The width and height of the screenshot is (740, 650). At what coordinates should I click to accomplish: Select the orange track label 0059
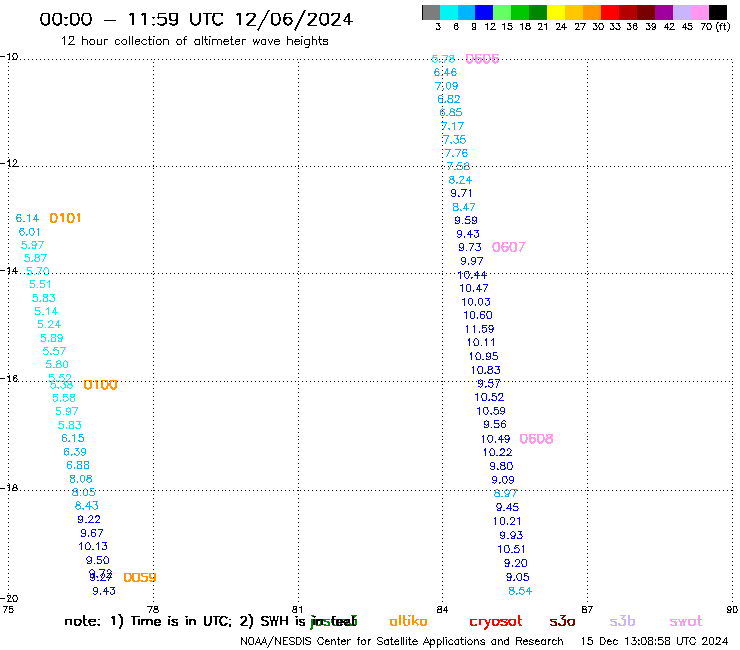tap(140, 577)
